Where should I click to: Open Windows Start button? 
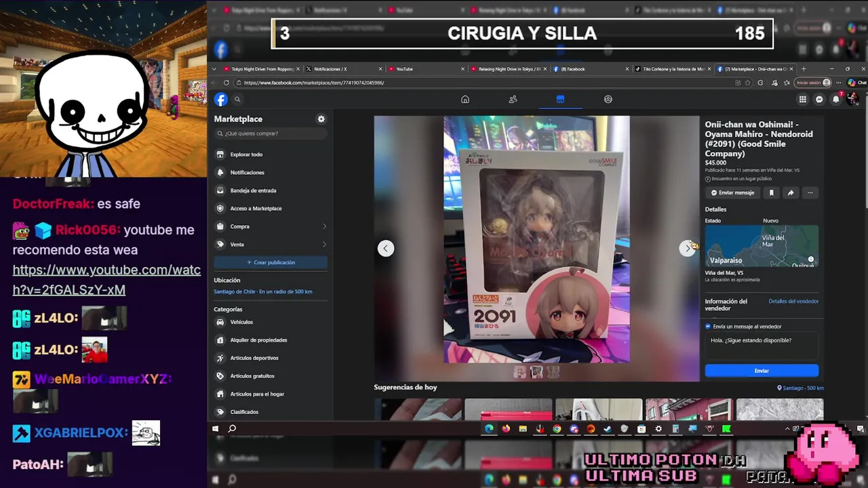pyautogui.click(x=215, y=428)
